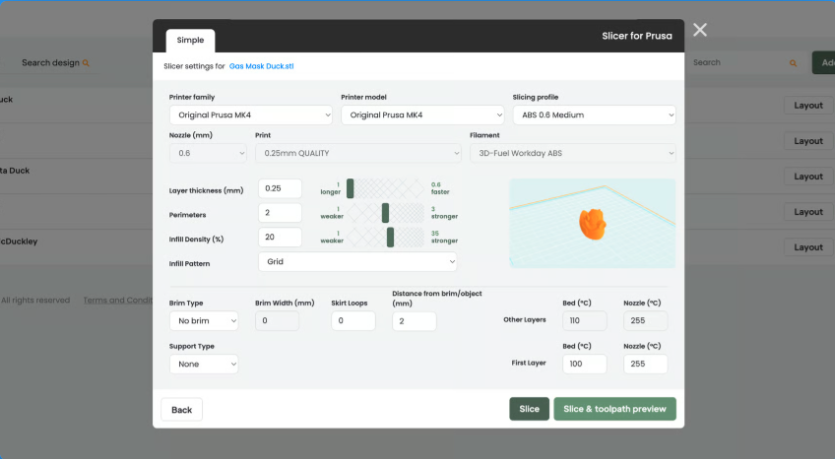Click the orange search icon at top right

(793, 63)
